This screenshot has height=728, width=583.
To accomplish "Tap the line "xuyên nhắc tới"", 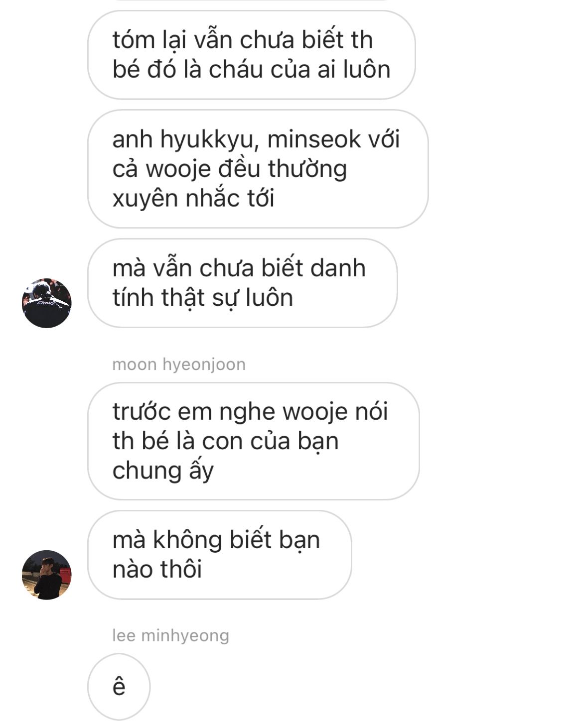I will coord(193,199).
